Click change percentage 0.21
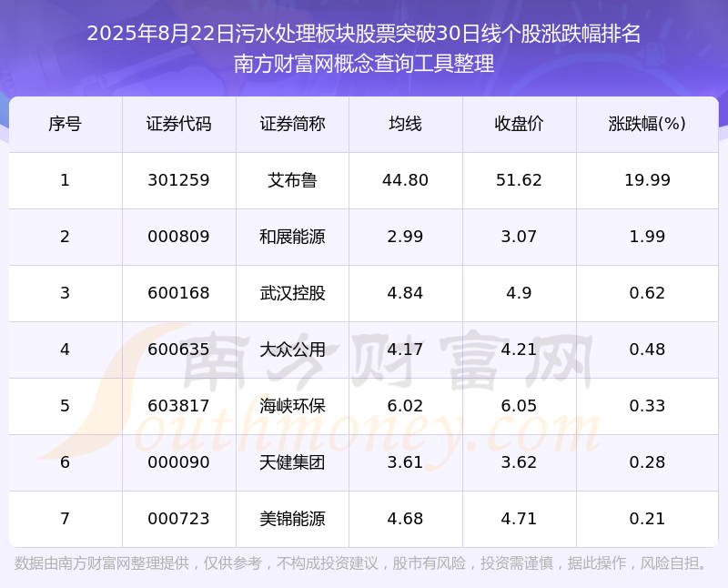Viewport: 728px width, 588px height. [647, 519]
